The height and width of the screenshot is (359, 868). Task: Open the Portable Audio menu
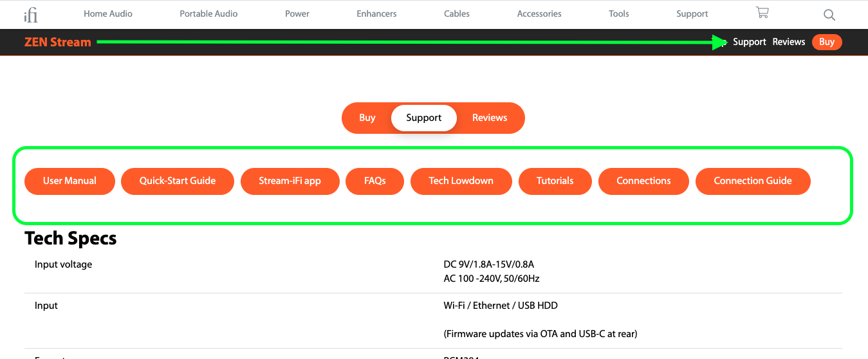208,14
